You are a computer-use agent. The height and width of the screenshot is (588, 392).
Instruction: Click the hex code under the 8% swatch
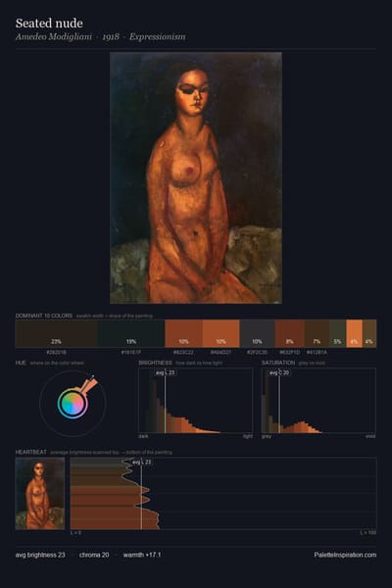tap(290, 353)
